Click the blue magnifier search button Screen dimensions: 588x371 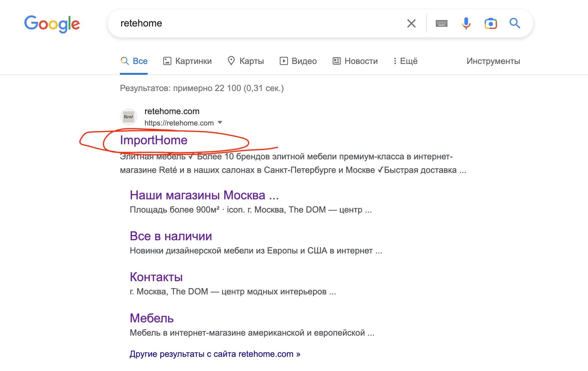[515, 23]
